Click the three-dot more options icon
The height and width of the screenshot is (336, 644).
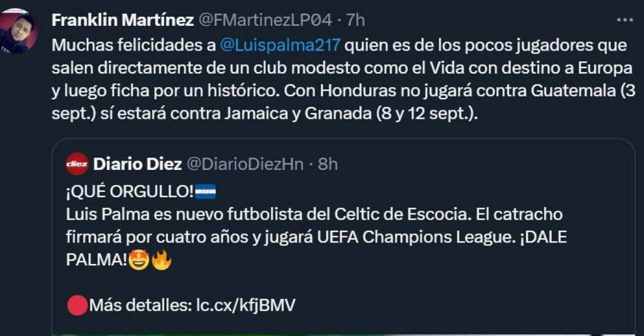[x=624, y=20]
